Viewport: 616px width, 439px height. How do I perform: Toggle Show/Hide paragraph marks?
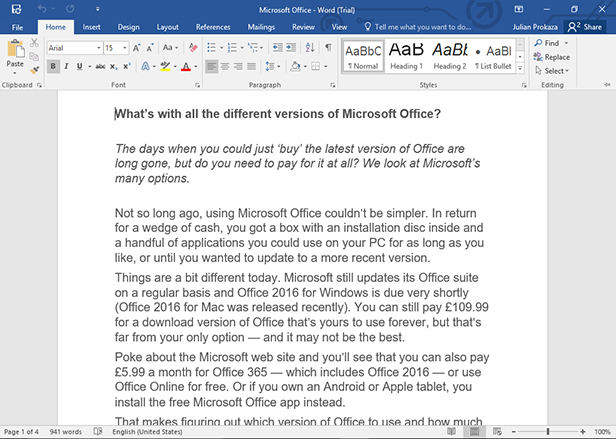pos(328,48)
